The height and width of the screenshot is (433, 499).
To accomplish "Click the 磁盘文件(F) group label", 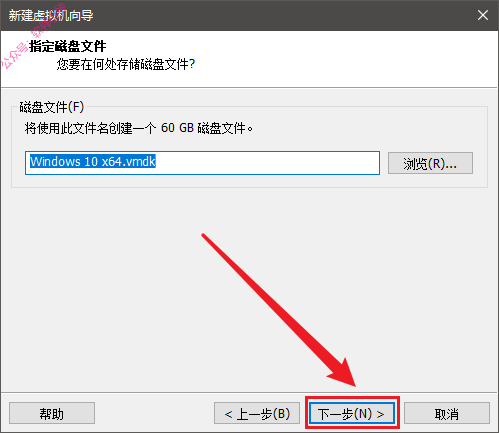I will pos(52,107).
